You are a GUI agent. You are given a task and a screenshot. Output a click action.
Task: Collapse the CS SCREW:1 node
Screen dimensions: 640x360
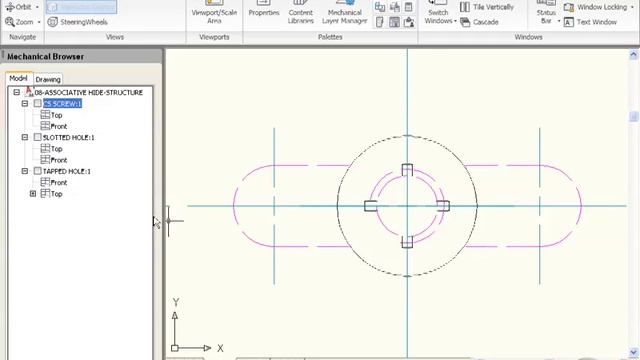(25, 104)
